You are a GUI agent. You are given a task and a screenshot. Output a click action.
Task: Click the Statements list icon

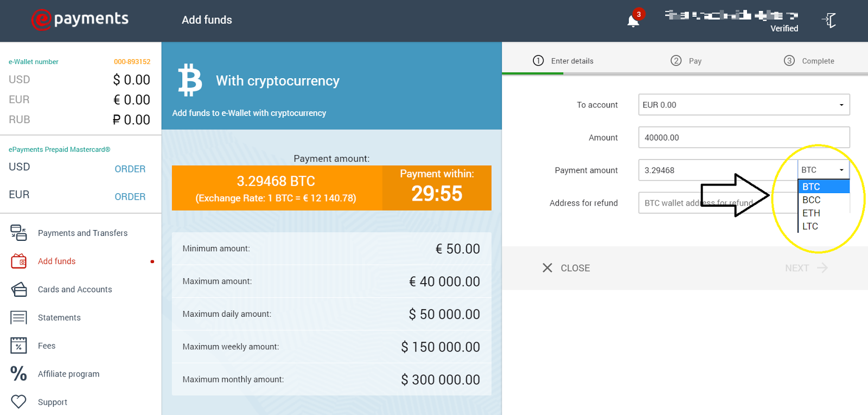pos(18,317)
